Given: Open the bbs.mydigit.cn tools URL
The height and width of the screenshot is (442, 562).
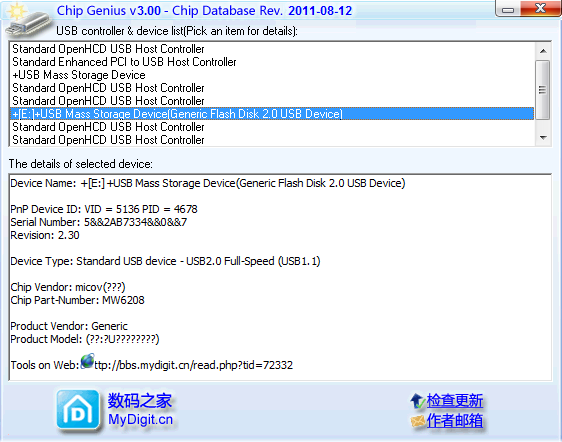Looking at the screenshot, I should [x=194, y=365].
